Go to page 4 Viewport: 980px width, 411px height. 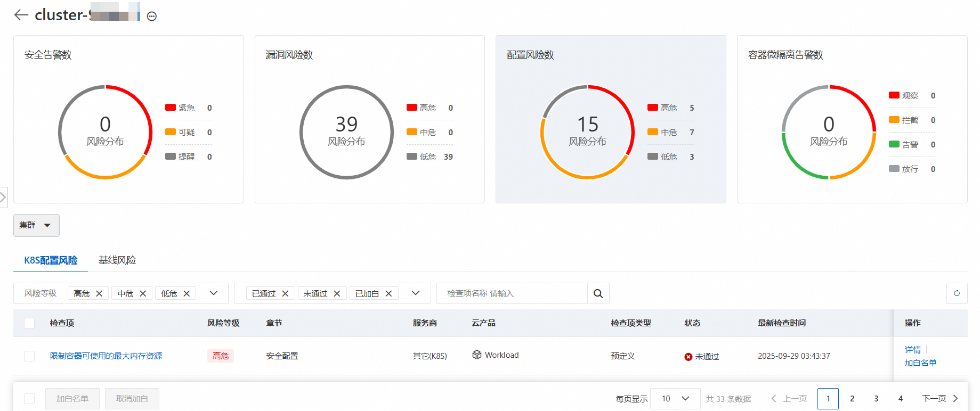[901, 399]
